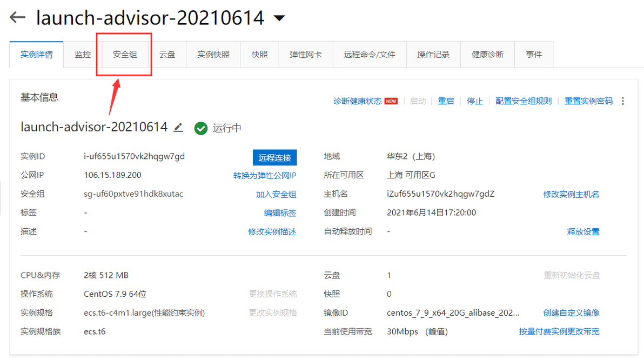Viewport: 644px width, 359px height.
Task: Open the 弹性网卡 tab
Action: click(x=306, y=54)
